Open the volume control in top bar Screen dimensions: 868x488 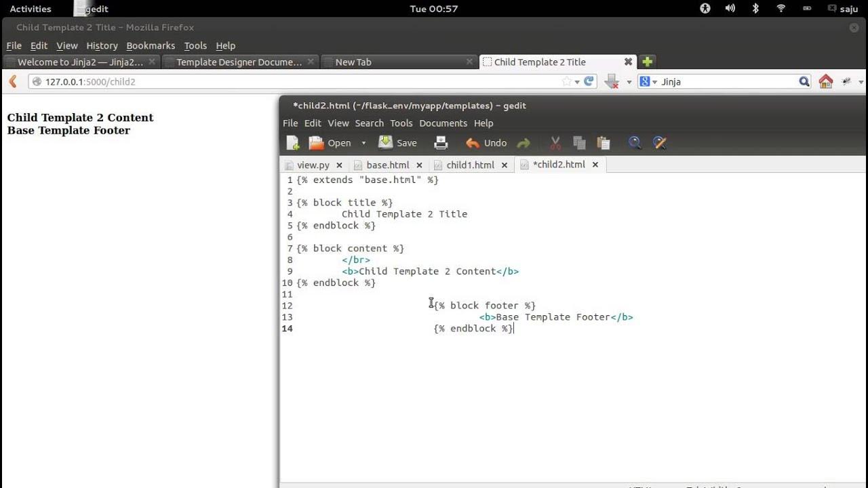[x=730, y=9]
